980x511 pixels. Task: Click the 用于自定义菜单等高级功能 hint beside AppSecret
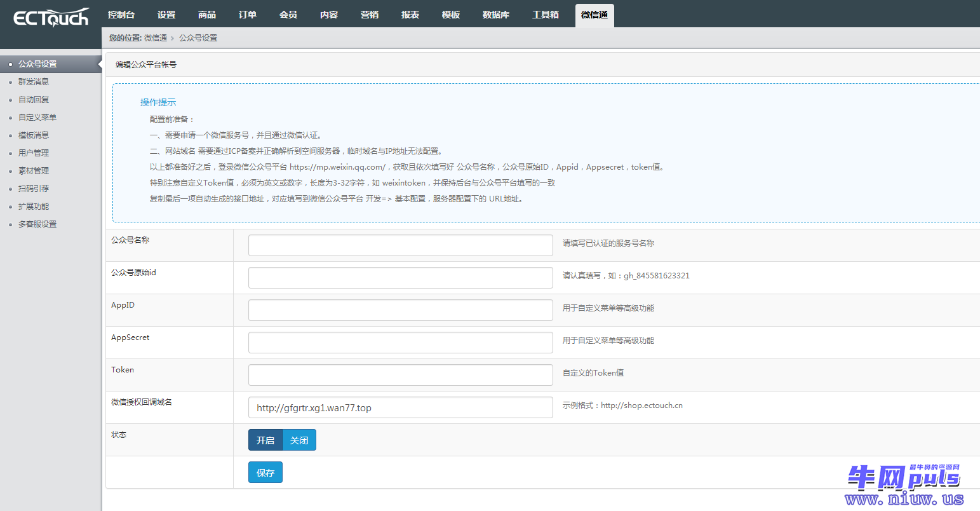(x=608, y=341)
